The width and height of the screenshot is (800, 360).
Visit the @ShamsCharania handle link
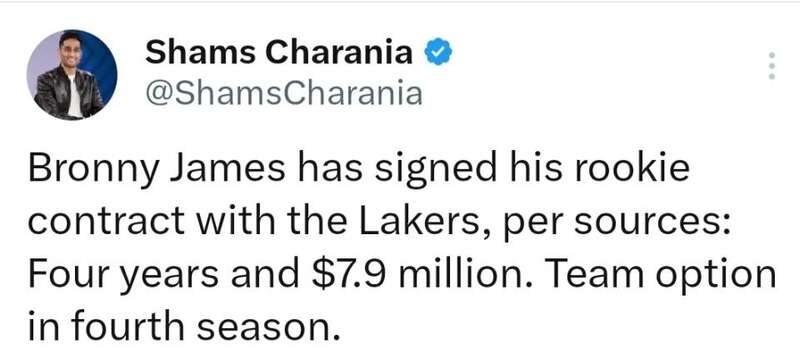(284, 94)
